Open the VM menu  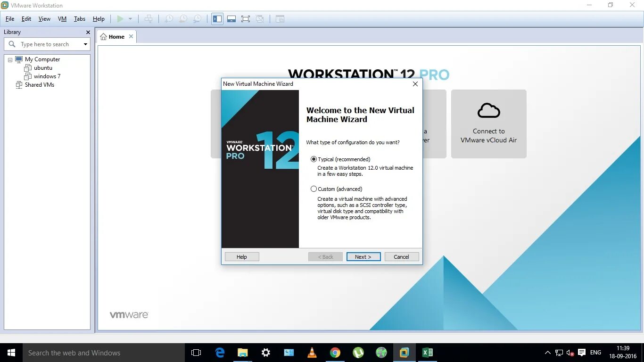coord(62,19)
